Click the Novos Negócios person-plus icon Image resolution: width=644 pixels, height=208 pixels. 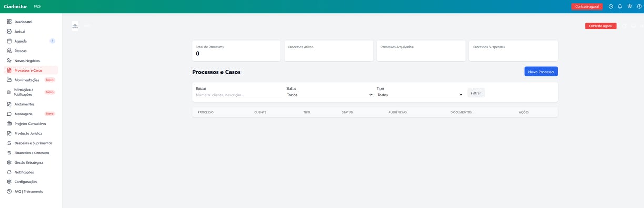[x=9, y=61]
